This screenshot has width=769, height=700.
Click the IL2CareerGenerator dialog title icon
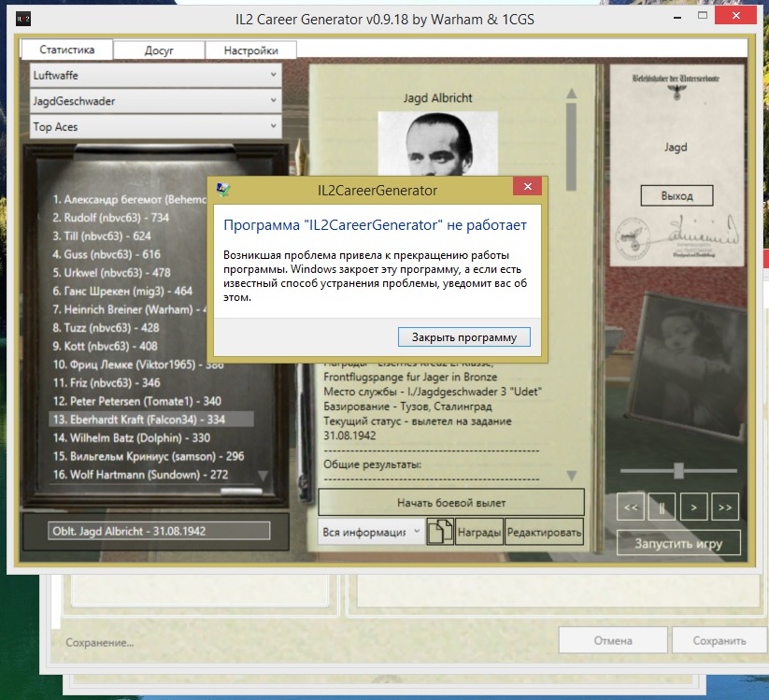click(223, 190)
